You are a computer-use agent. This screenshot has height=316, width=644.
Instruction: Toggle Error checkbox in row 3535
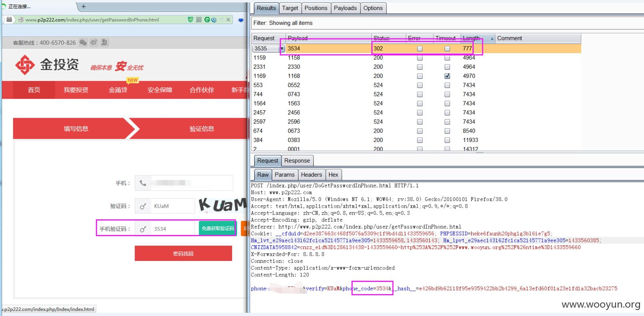click(x=420, y=48)
